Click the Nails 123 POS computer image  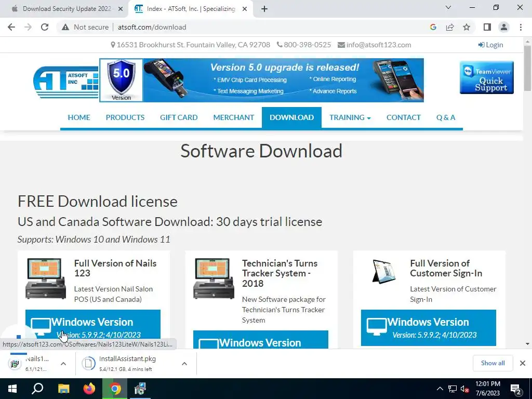tap(46, 278)
